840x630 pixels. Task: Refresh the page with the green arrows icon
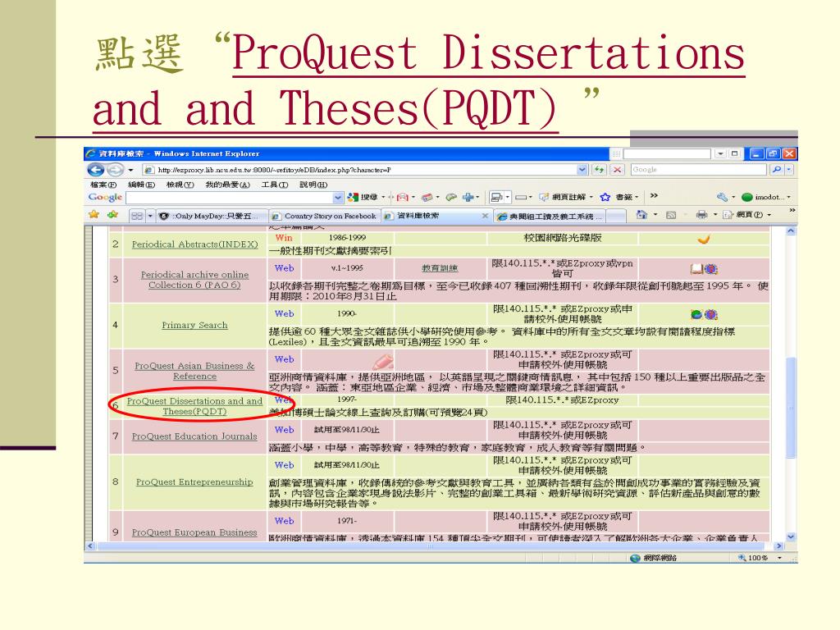tap(599, 170)
